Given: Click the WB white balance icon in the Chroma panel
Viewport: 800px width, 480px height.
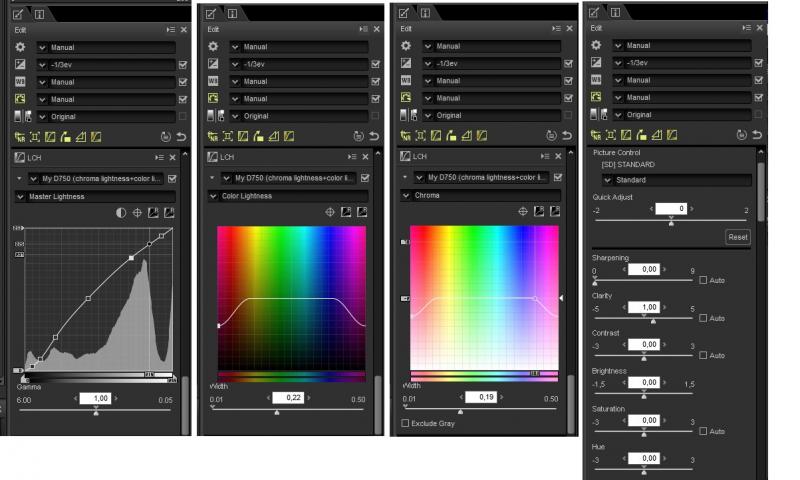Looking at the screenshot, I should (x=406, y=80).
